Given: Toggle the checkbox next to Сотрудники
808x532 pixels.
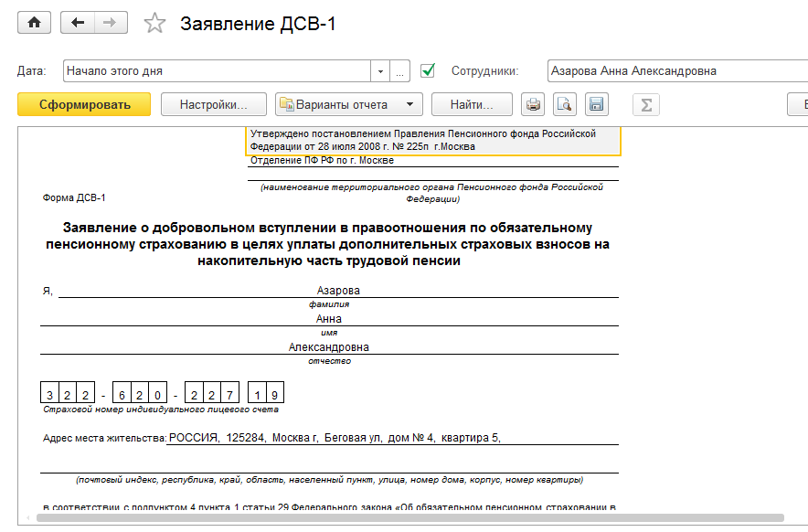Looking at the screenshot, I should click(x=427, y=70).
